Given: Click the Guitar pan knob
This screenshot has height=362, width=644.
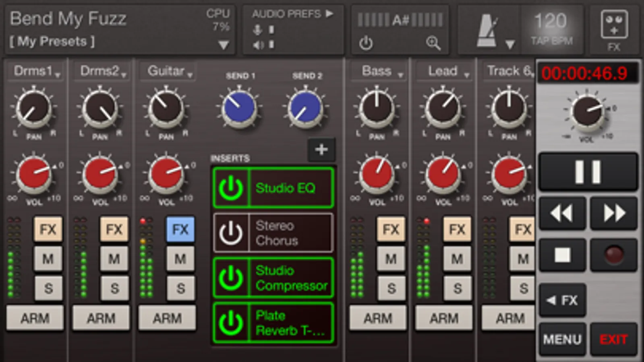Looking at the screenshot, I should coord(166,107).
